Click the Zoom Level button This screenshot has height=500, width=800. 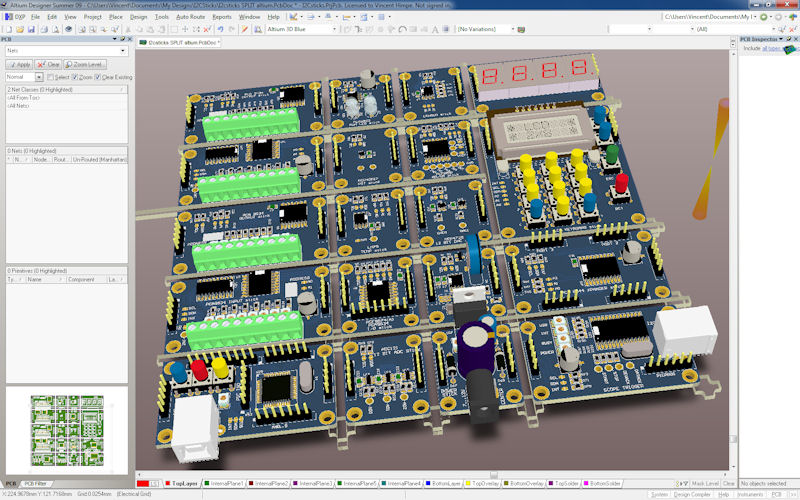coord(85,65)
